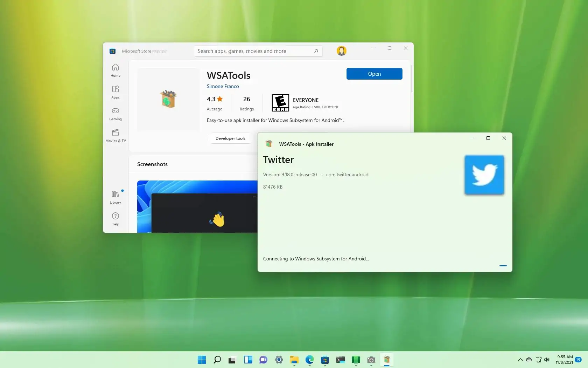Close the WSATools Apk Installer window
588x368 pixels.
click(x=504, y=138)
